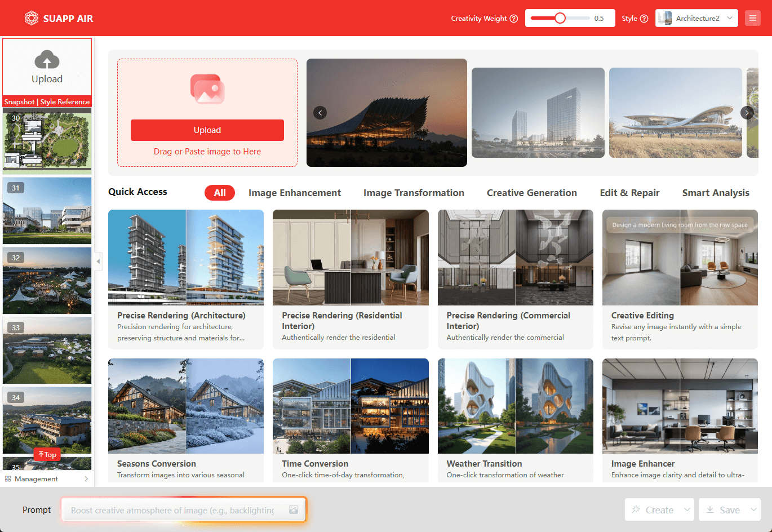Click the cloud upload icon in sidebar

pyautogui.click(x=47, y=60)
